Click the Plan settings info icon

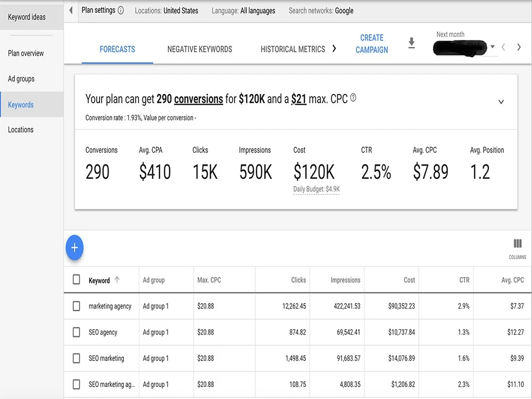(x=121, y=11)
